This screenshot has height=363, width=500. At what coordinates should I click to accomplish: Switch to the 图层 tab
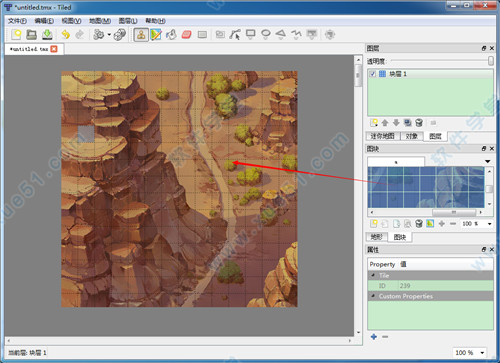click(435, 136)
